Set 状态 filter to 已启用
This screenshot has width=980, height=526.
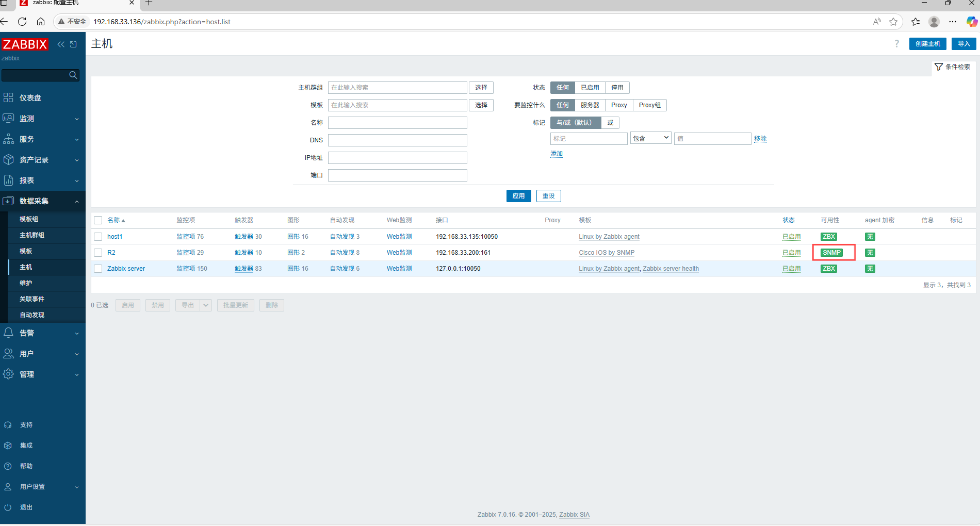tap(590, 88)
